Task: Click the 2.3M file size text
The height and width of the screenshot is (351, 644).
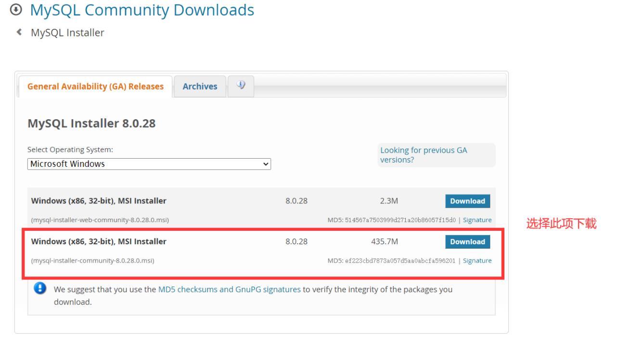Action: click(389, 201)
